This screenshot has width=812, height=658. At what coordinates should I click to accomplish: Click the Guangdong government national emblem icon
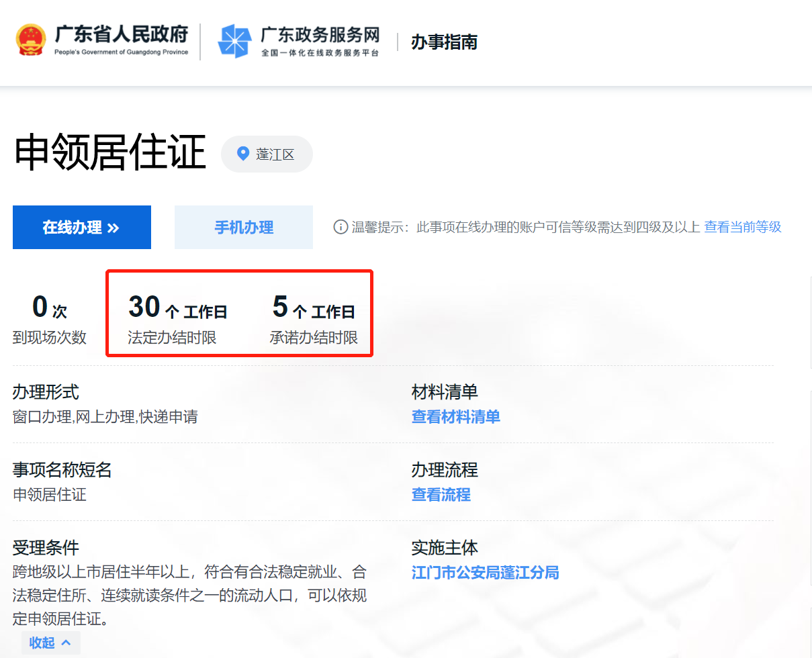(x=31, y=41)
